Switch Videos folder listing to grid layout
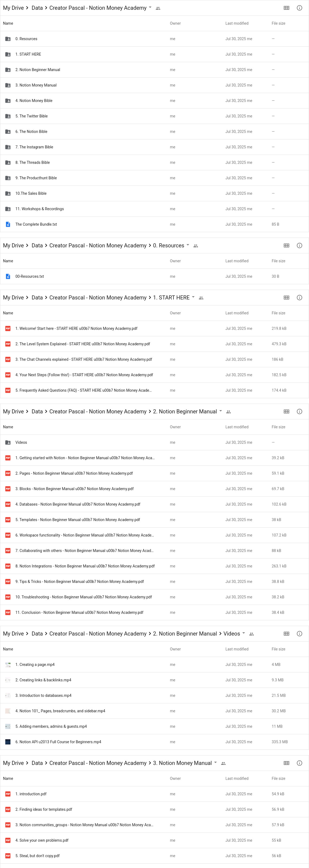 click(287, 634)
